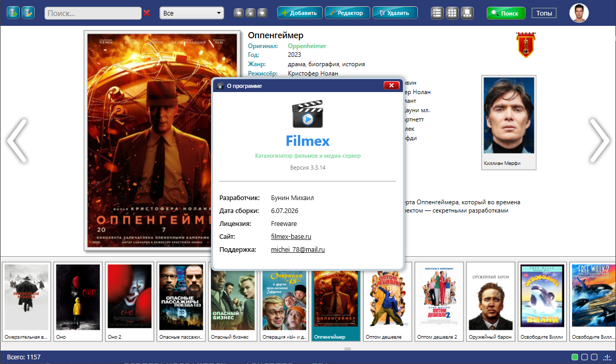The width and height of the screenshot is (616, 364).
Task: Select 'Оружейный барон' film thumbnail
Action: point(491,301)
